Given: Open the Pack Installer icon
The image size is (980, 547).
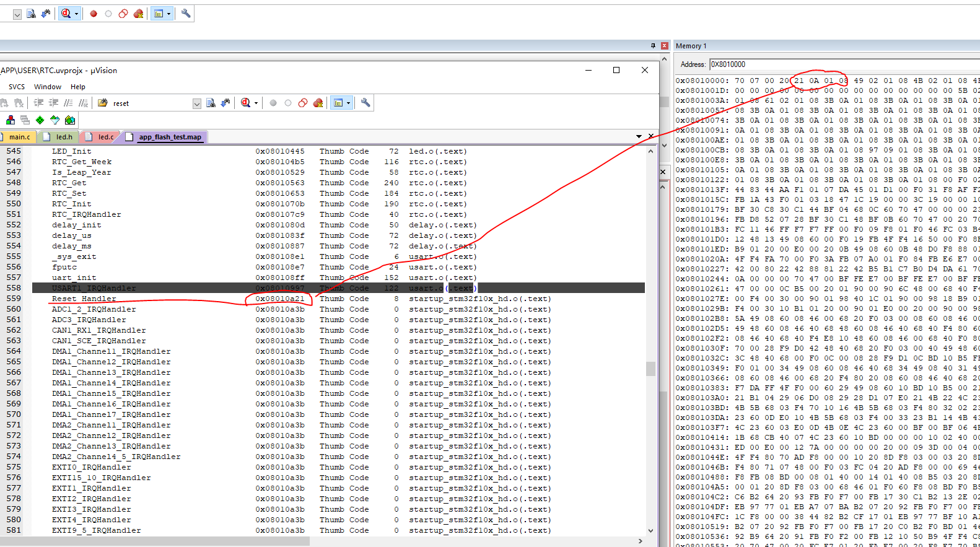Looking at the screenshot, I should click(x=69, y=120).
